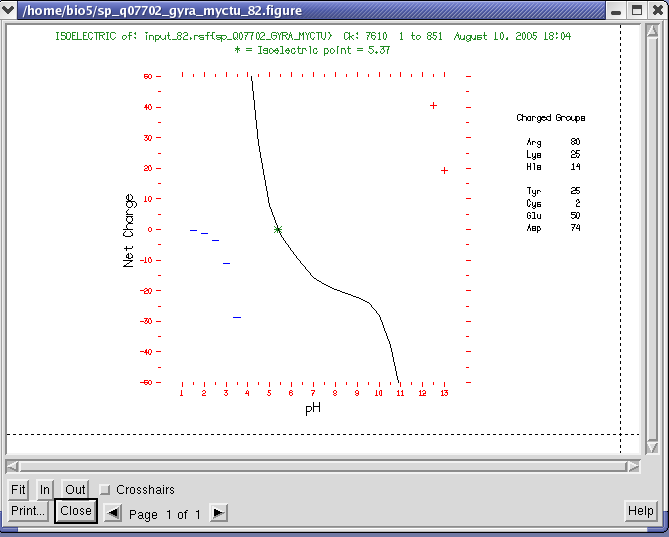Click the horizontal scrollbar right arrow
This screenshot has width=669, height=537.
(631, 466)
